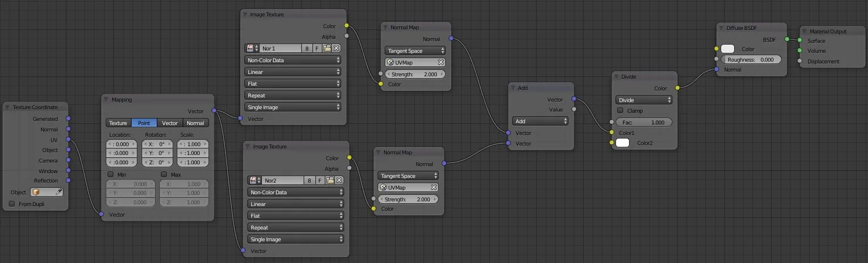Collapse the Texture Coordinate node

pos(8,107)
